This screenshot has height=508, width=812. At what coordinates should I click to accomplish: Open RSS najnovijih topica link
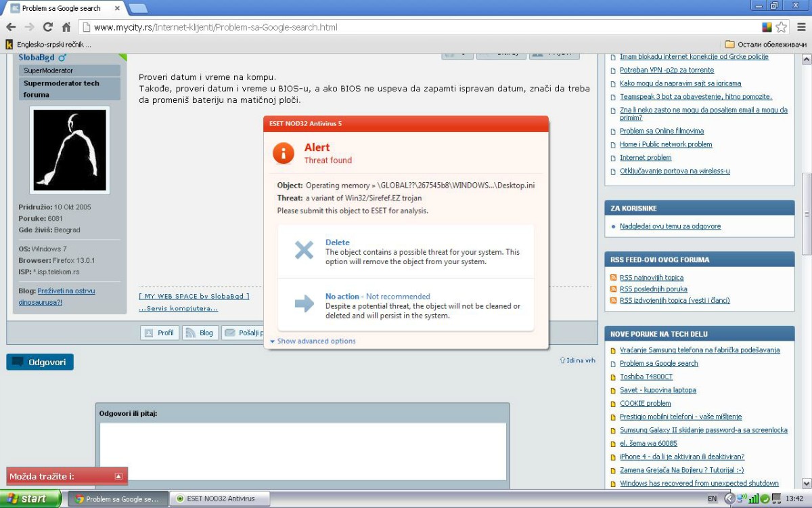[652, 278]
